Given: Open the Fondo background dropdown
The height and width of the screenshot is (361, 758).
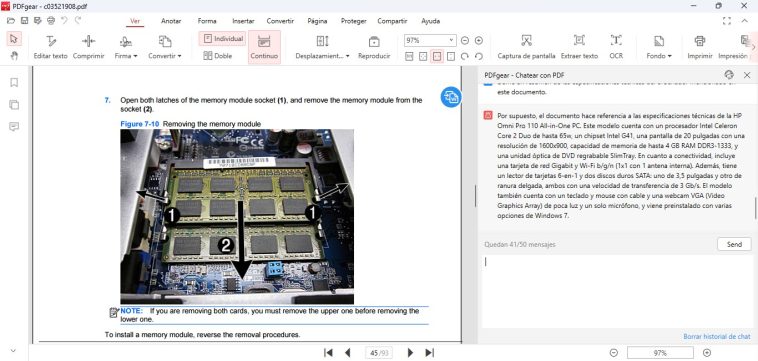Looking at the screenshot, I should pos(659,47).
